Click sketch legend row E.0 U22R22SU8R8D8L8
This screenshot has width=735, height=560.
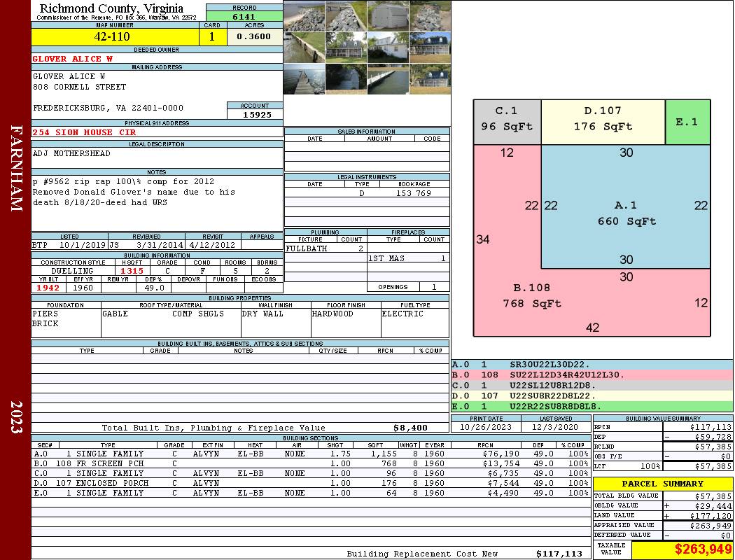(x=592, y=406)
